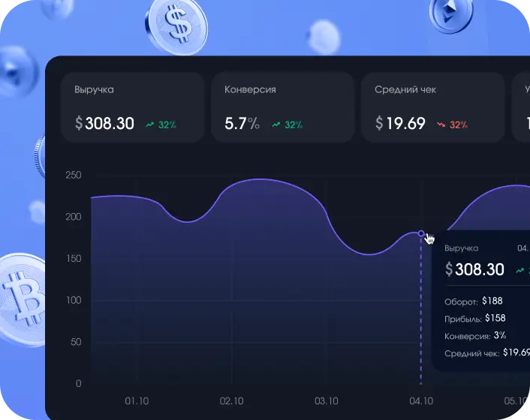Viewport: 530px width, 420px height.
Task: Click the dashed vertical marker line at 04.10
Action: [421, 310]
